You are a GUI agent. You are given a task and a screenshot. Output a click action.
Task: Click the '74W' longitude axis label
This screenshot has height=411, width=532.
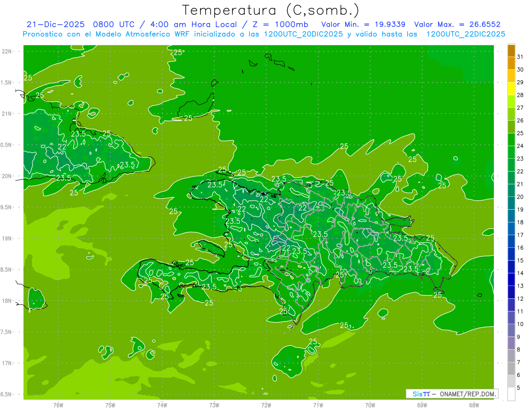162,405
